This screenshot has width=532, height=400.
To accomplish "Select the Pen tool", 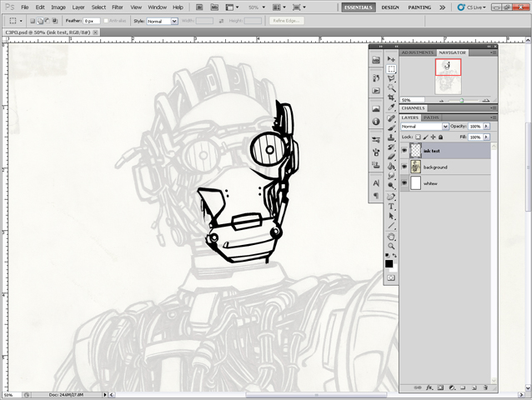I will click(391, 197).
